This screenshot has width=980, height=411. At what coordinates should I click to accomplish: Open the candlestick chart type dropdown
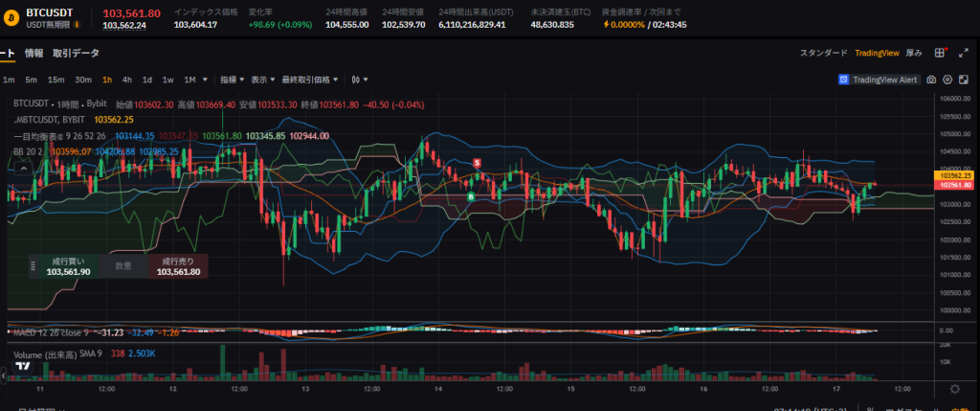(360, 80)
